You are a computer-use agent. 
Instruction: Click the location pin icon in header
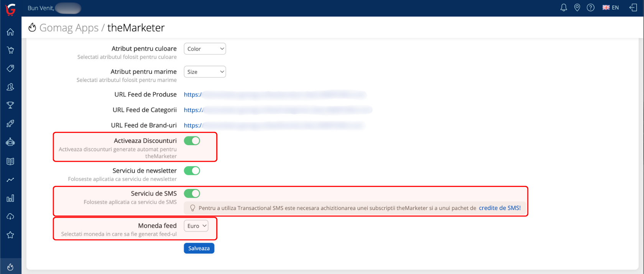pos(577,8)
